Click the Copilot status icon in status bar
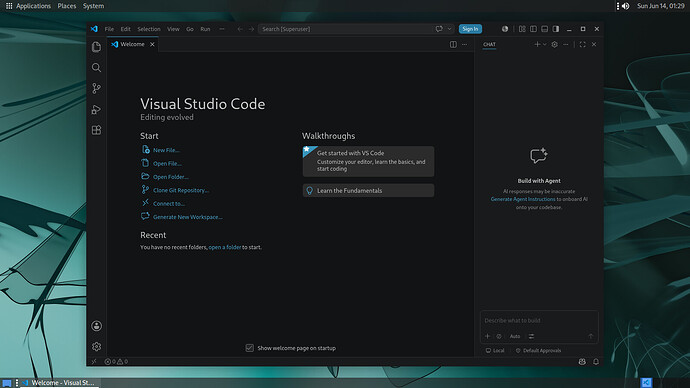This screenshot has height=388, width=690. click(582, 362)
